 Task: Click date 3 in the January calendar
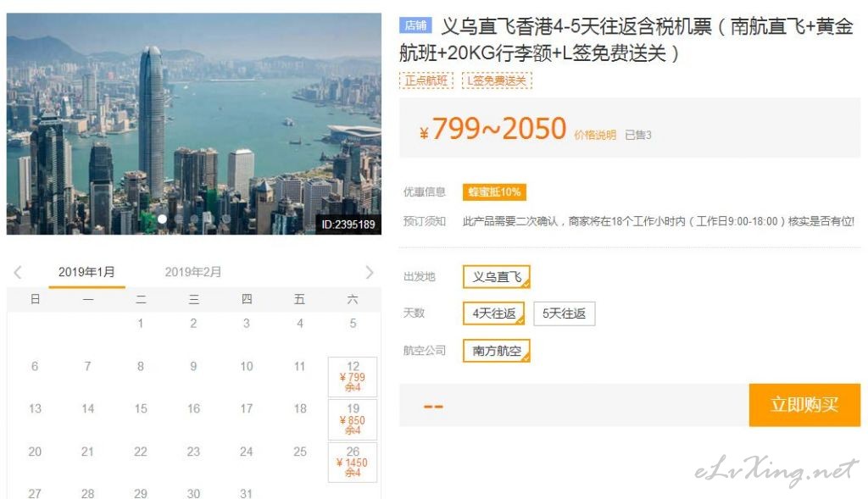tap(247, 323)
